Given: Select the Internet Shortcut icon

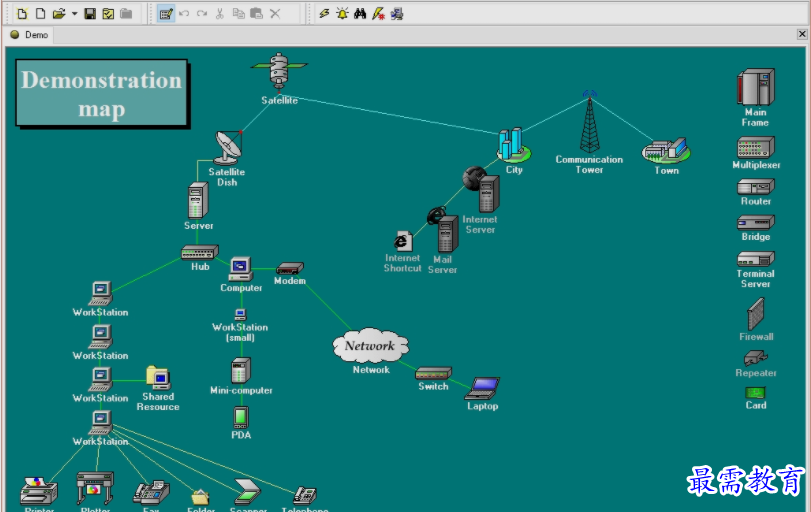Looking at the screenshot, I should tap(402, 242).
